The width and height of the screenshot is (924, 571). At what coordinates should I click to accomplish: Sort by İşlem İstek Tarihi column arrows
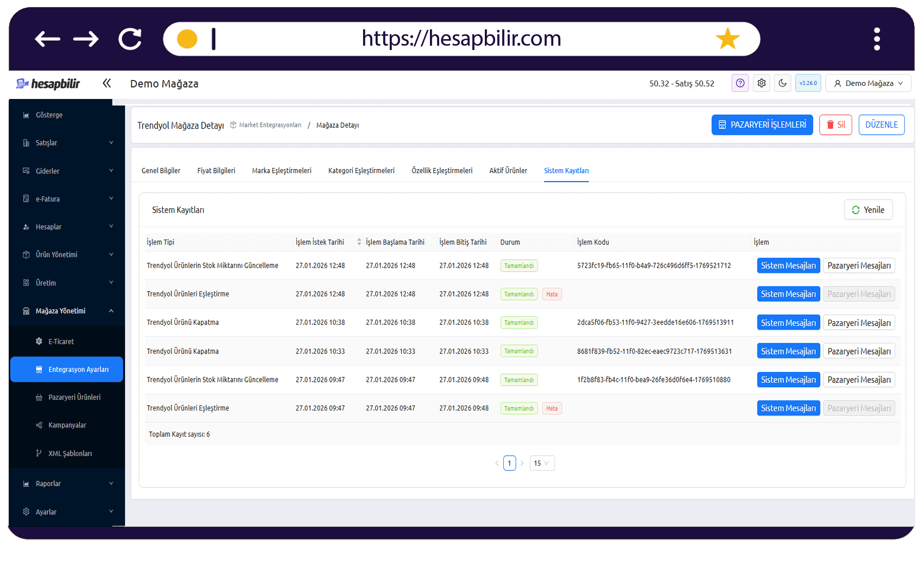[359, 242]
